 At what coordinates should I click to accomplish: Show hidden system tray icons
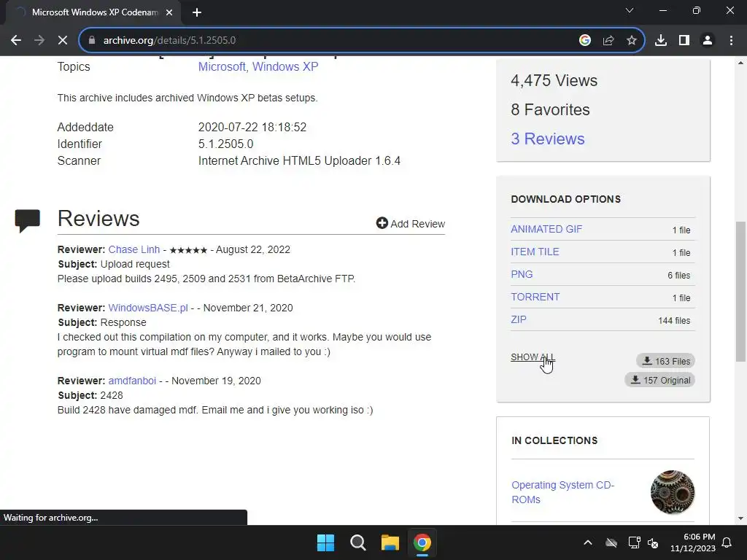(588, 542)
